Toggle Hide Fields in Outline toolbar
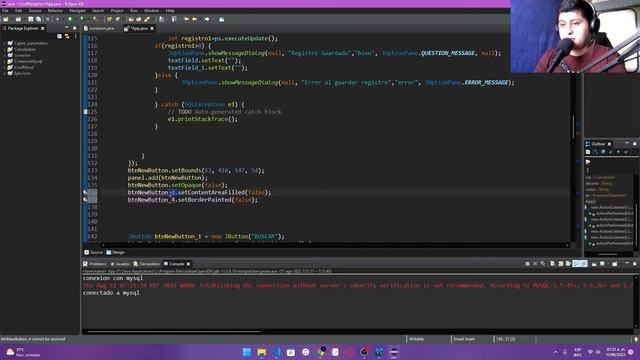The image size is (640, 360). click(x=603, y=152)
